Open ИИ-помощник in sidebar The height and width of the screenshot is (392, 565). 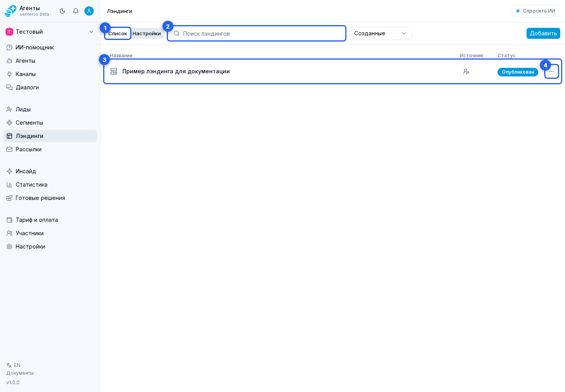pyautogui.click(x=50, y=47)
